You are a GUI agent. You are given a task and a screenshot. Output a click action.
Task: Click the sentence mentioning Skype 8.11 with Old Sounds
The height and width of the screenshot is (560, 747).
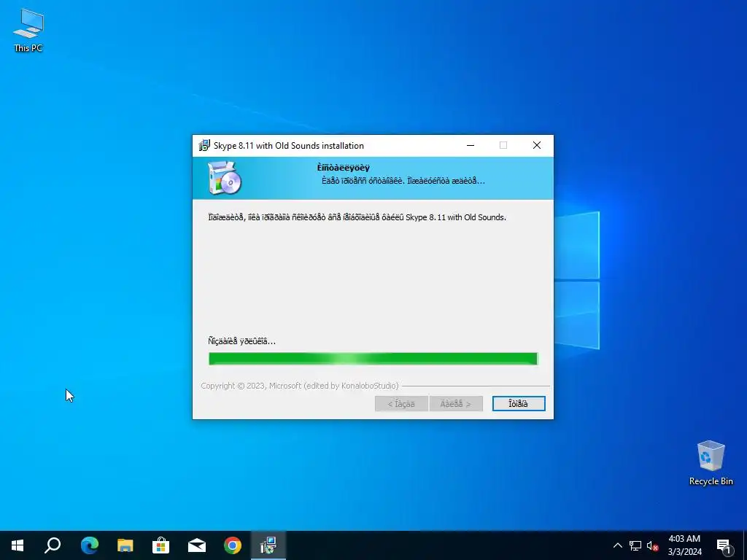tap(357, 217)
